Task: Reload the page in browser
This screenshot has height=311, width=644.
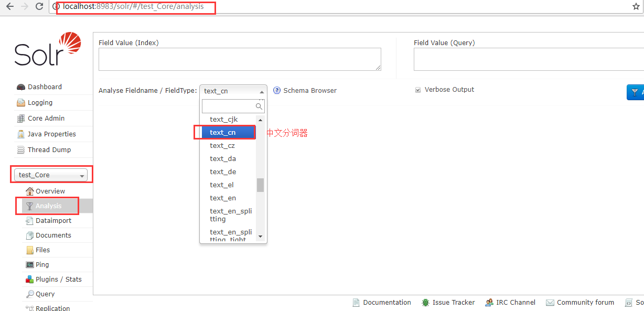Action: [x=39, y=7]
